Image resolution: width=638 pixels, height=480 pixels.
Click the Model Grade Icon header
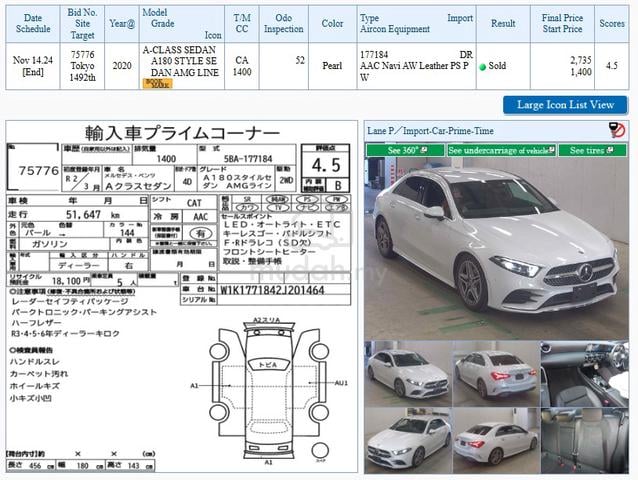pos(181,24)
